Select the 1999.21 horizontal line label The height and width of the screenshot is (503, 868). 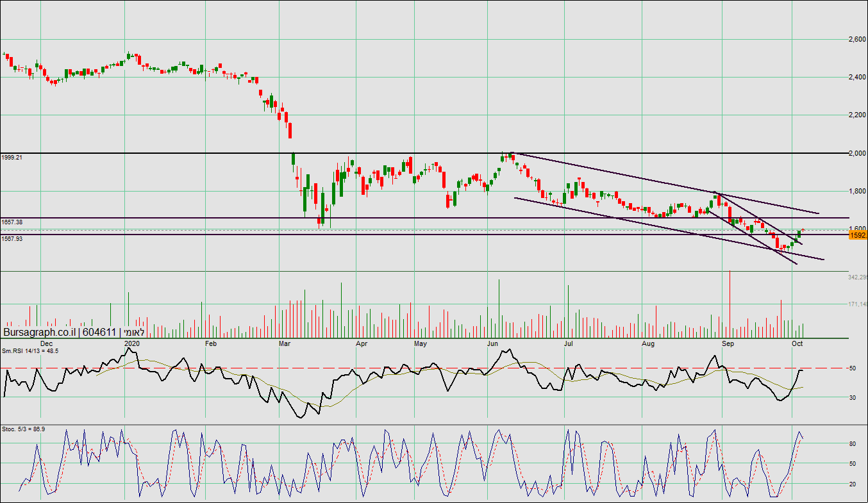click(12, 157)
